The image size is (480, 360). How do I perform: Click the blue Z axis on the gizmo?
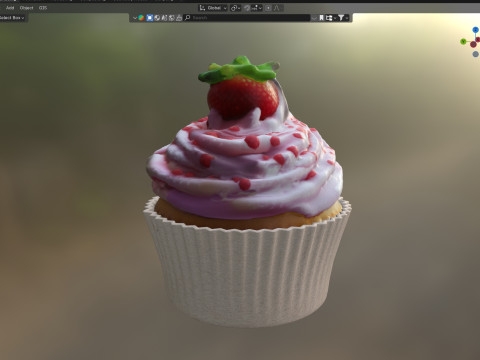pyautogui.click(x=476, y=30)
